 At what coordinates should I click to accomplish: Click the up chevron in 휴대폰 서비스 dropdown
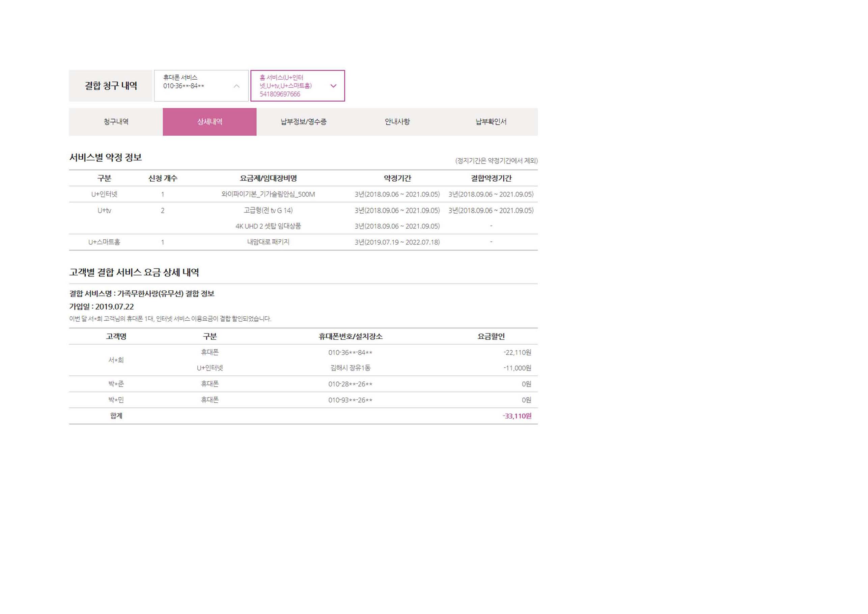click(236, 86)
